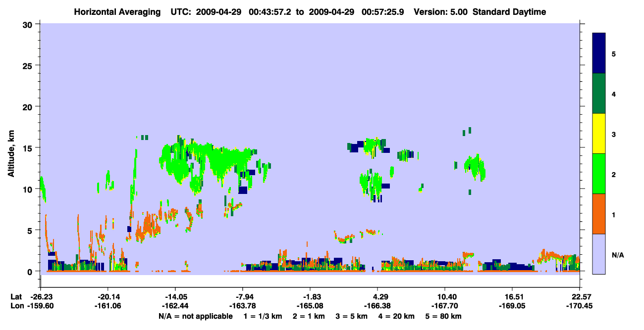
Task: Click the longitude value -161.06
Action: point(108,306)
